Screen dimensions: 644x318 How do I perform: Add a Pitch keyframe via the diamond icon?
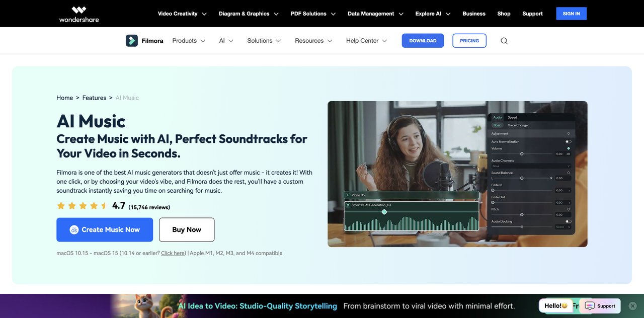point(568,208)
